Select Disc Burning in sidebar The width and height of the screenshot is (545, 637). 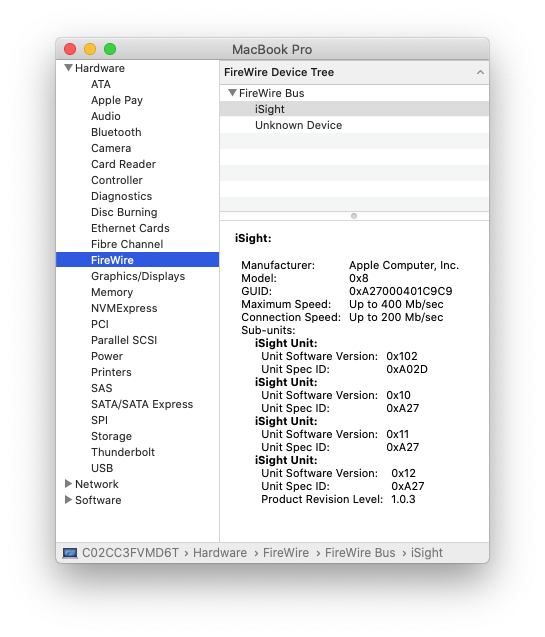click(124, 212)
